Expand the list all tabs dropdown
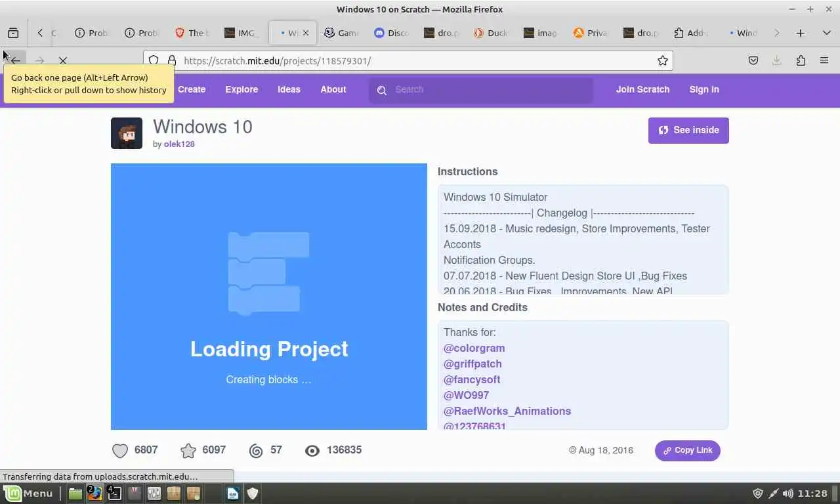Viewport: 840px width, 504px height. pos(826,33)
